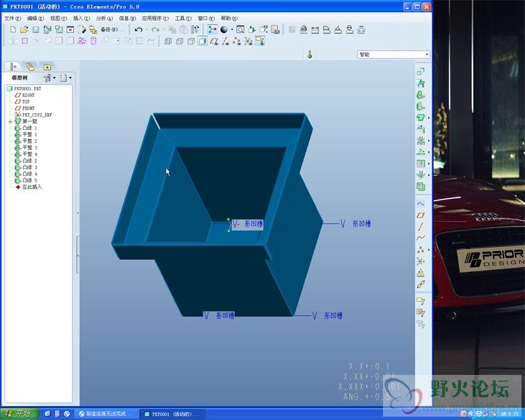Click the extend wall tool icon
The width and height of the screenshot is (525, 420).
421,129
